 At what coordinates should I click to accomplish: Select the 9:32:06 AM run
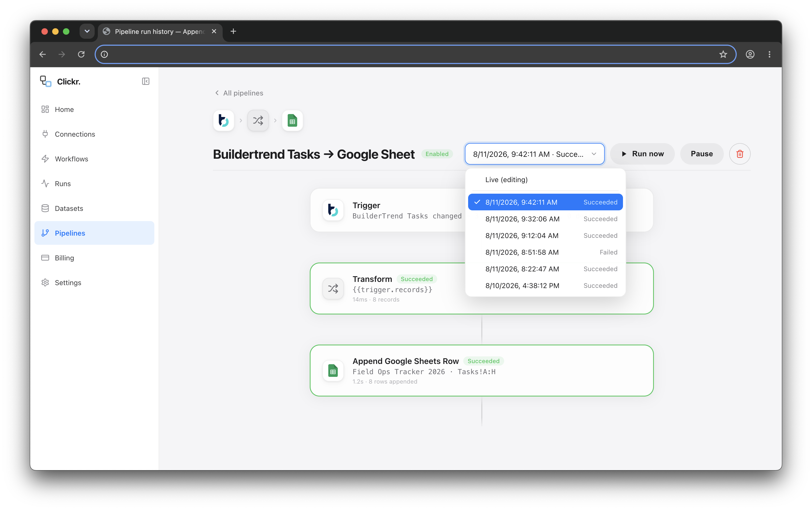tap(545, 219)
